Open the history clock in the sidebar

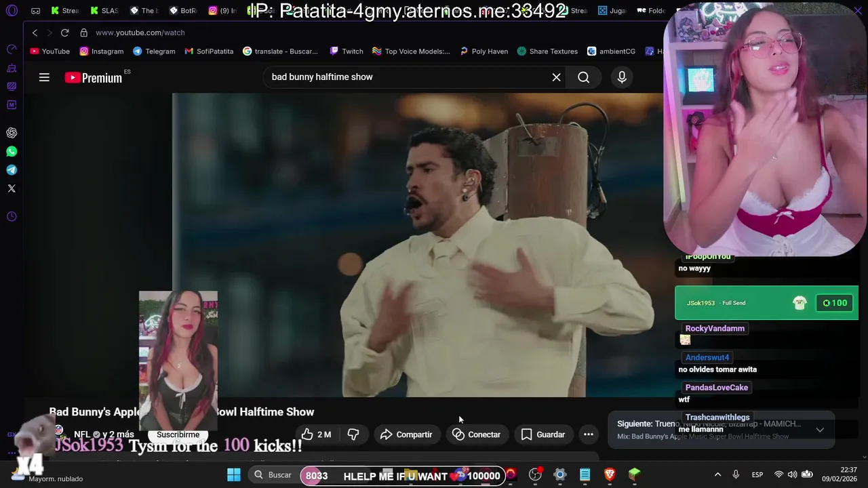[12, 217]
